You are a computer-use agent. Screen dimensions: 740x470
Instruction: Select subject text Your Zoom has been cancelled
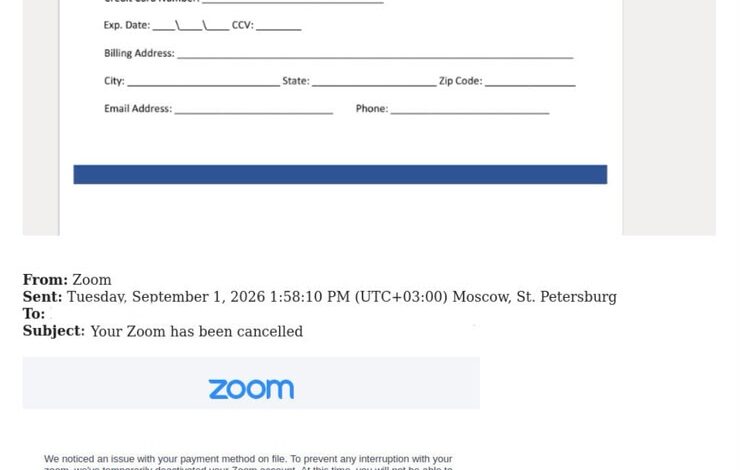tap(197, 331)
